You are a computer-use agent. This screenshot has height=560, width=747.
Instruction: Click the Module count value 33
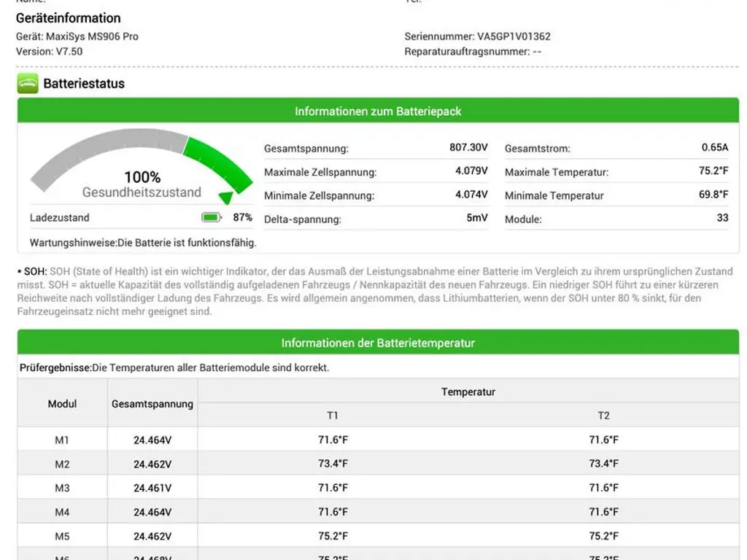[x=722, y=218]
